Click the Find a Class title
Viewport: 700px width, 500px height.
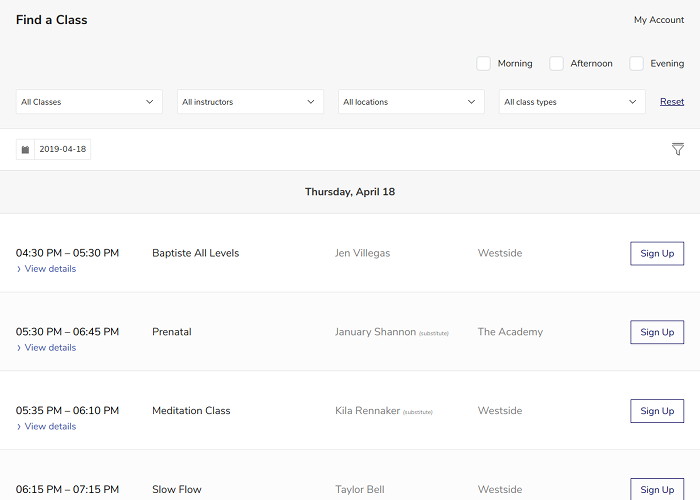[52, 20]
